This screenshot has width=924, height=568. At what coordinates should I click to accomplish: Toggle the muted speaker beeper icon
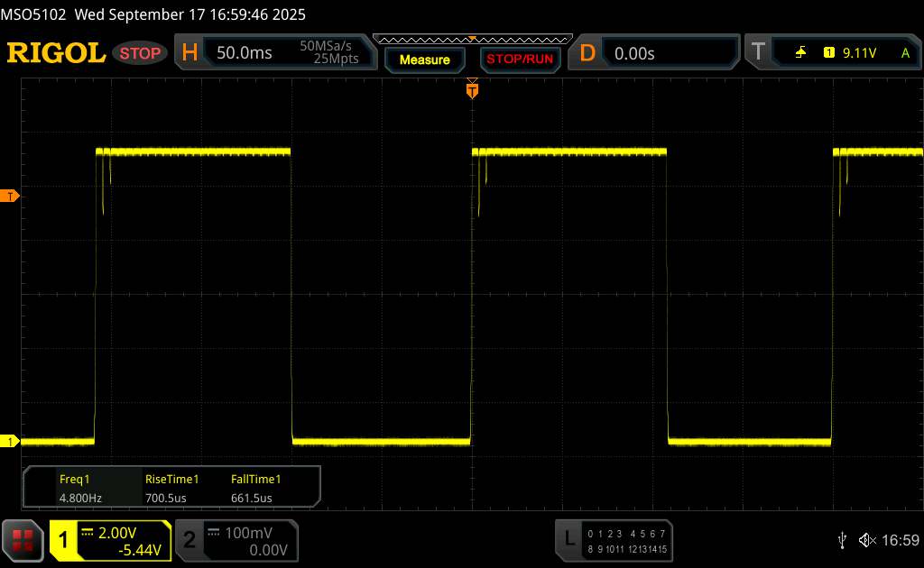pos(867,540)
